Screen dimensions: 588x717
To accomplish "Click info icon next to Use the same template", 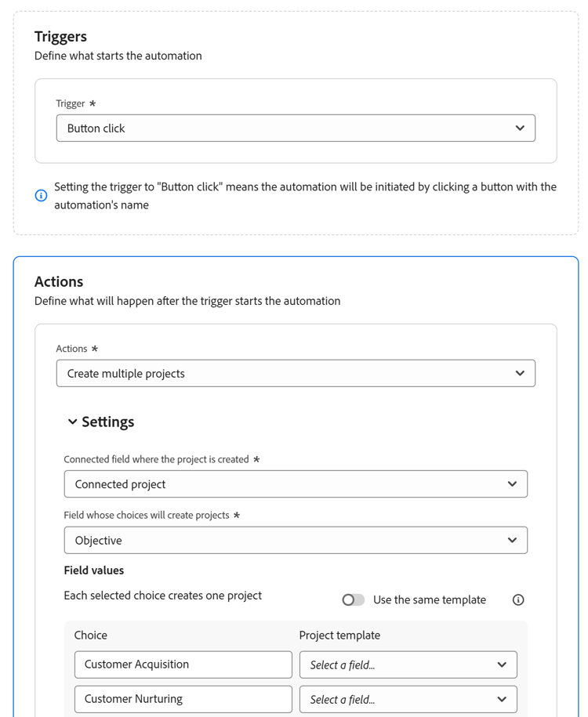I will (x=518, y=599).
